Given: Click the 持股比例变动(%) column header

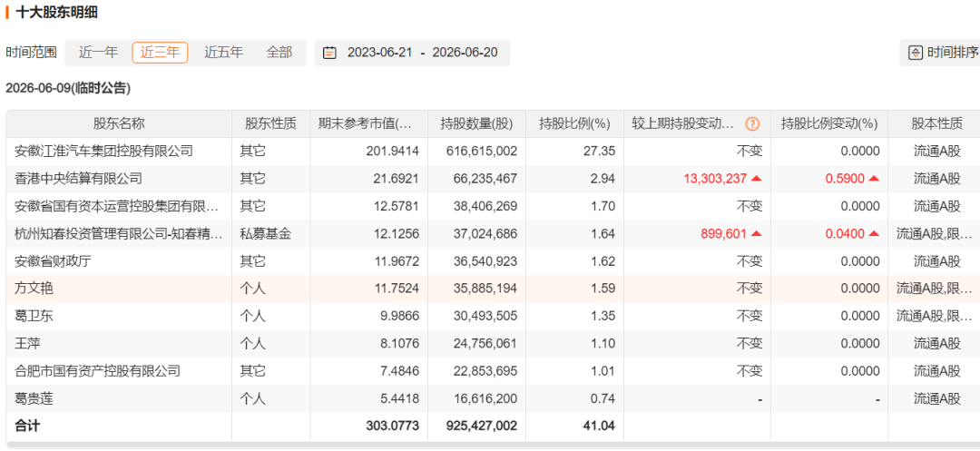Looking at the screenshot, I should point(828,123).
